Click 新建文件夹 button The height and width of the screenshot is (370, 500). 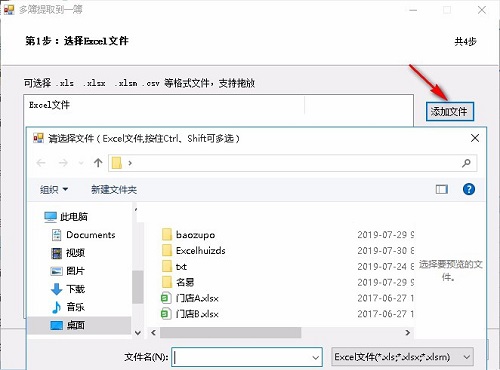pos(114,190)
